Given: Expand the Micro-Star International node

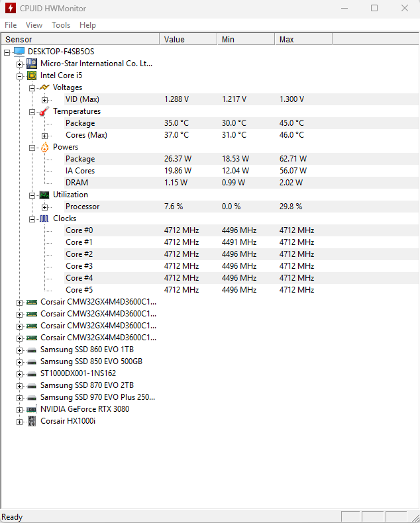Looking at the screenshot, I should (20, 64).
